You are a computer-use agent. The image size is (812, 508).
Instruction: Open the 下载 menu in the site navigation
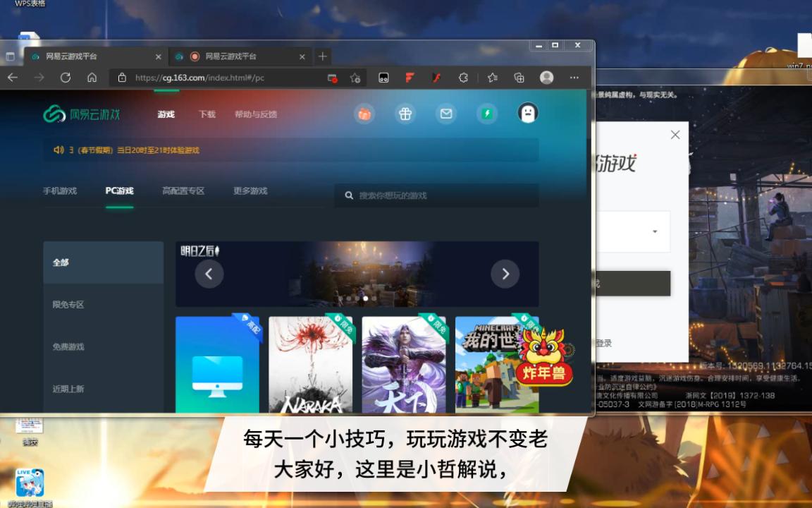[x=206, y=113]
